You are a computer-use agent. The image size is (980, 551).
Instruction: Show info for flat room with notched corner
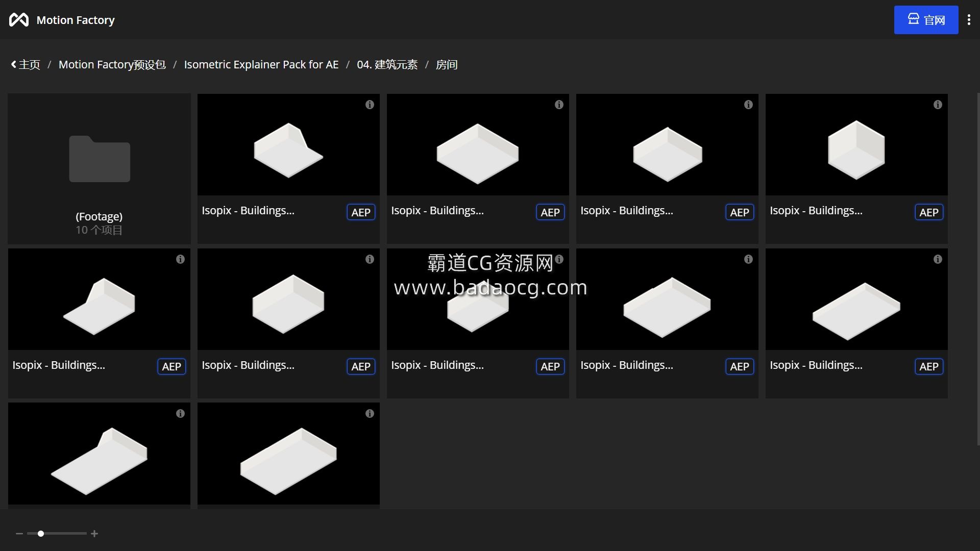point(748,259)
